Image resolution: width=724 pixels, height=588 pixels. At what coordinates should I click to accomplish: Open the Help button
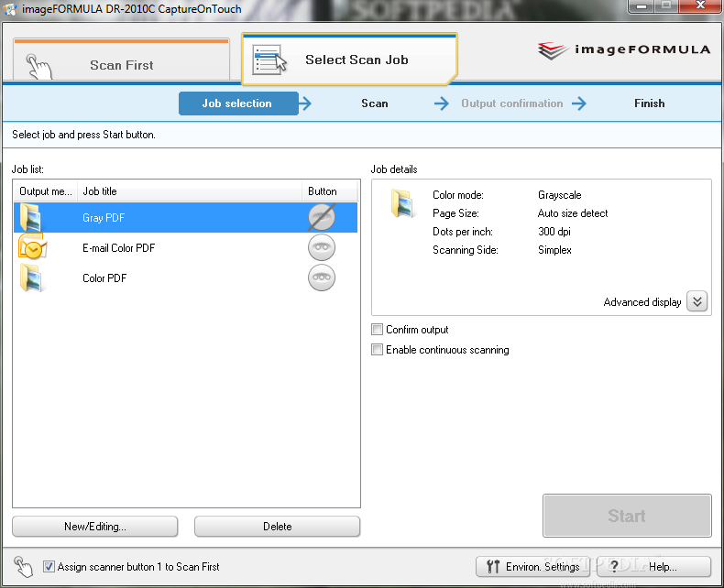pyautogui.click(x=653, y=566)
